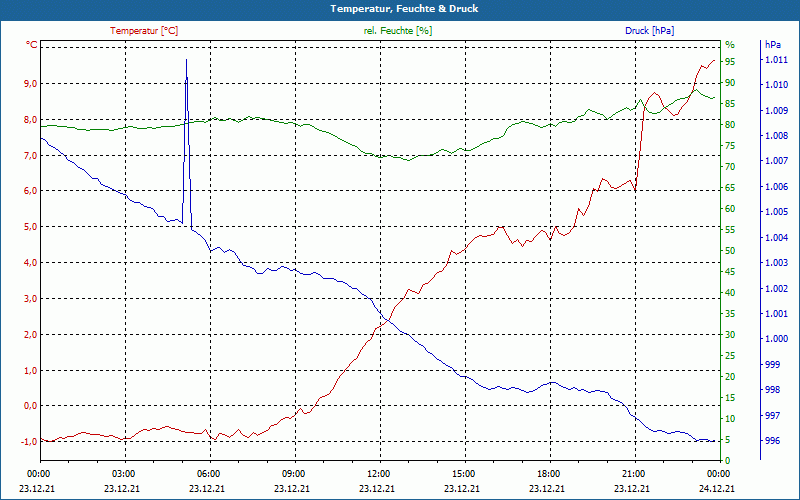Select the blue 'Druck [hPa]' legend label
Screen dimensions: 800x500
[649, 31]
